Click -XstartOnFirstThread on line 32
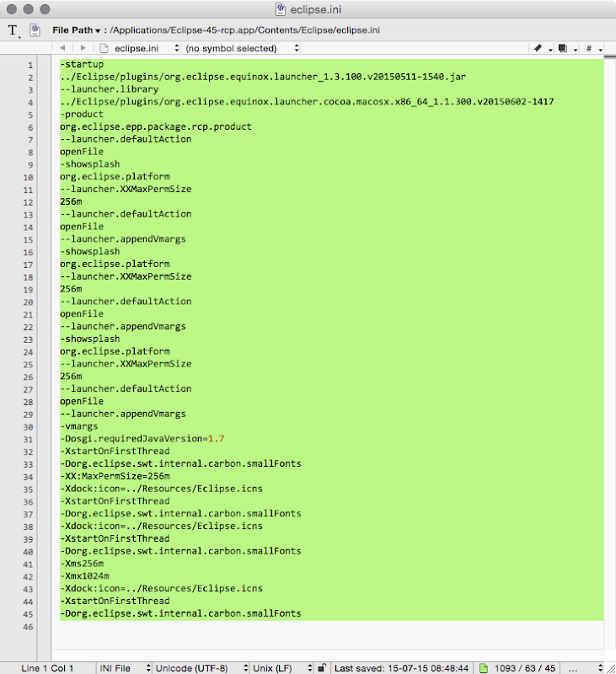The height and width of the screenshot is (674, 616). click(x=115, y=451)
